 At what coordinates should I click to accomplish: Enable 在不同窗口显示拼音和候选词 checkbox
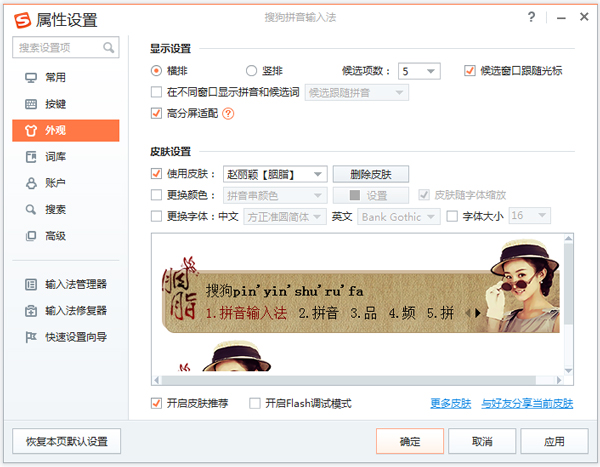point(156,92)
